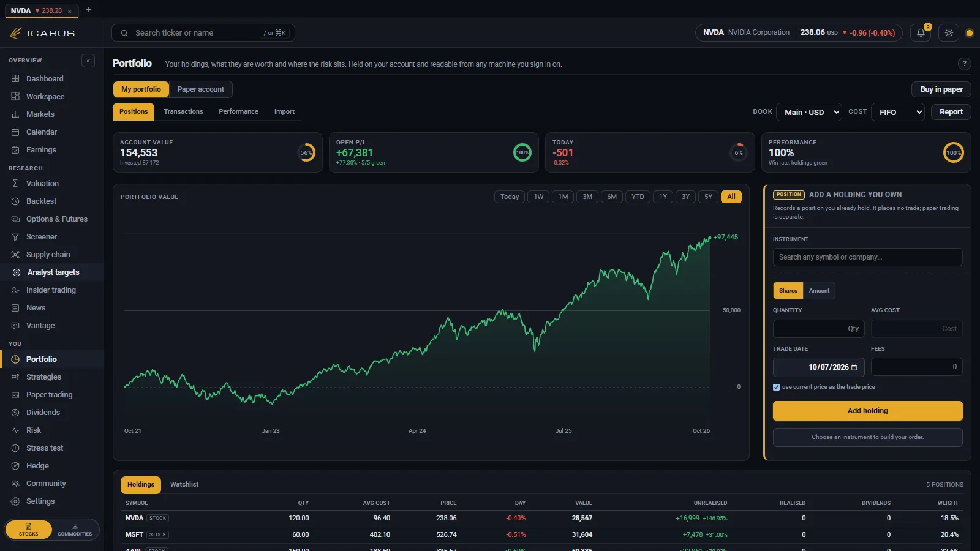Click the Today 6% progress ring
The width and height of the screenshot is (980, 551).
pyautogui.click(x=739, y=152)
